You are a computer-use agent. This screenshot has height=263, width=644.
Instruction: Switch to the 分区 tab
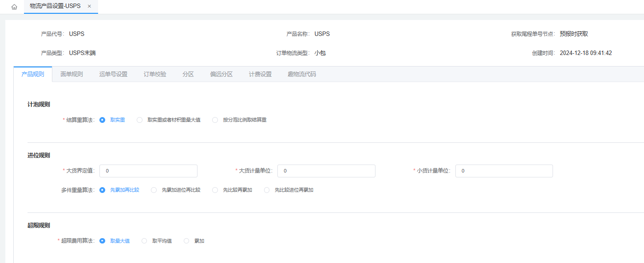(x=188, y=74)
